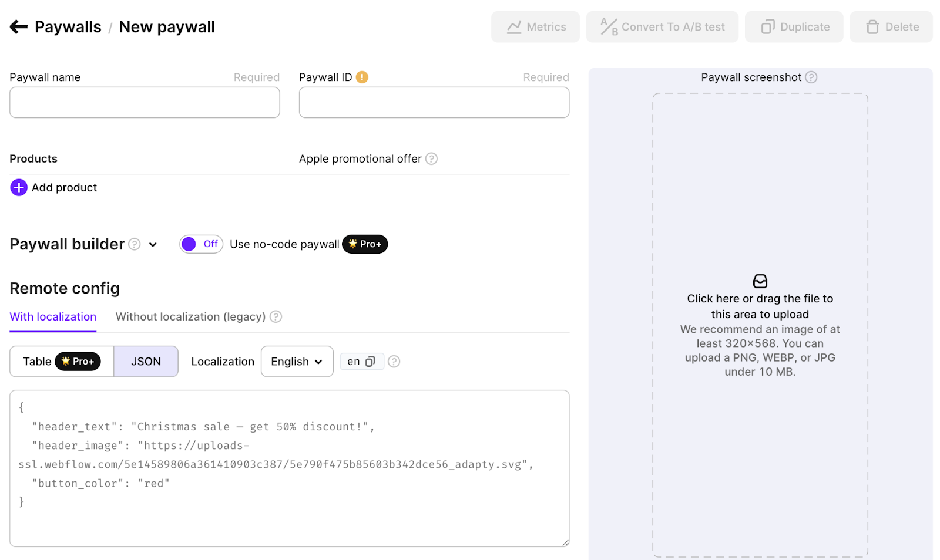Switch to With localization tab
This screenshot has height=560, width=940.
click(53, 317)
